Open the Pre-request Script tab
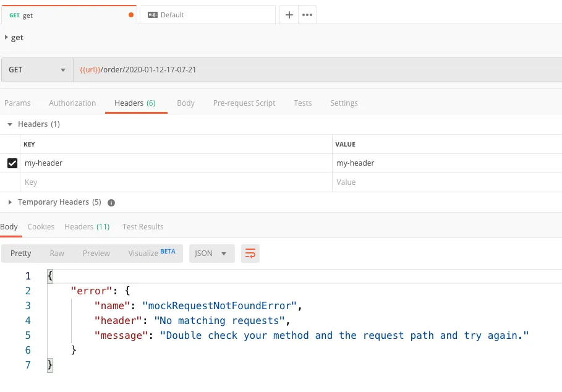The image size is (562, 392). point(244,103)
